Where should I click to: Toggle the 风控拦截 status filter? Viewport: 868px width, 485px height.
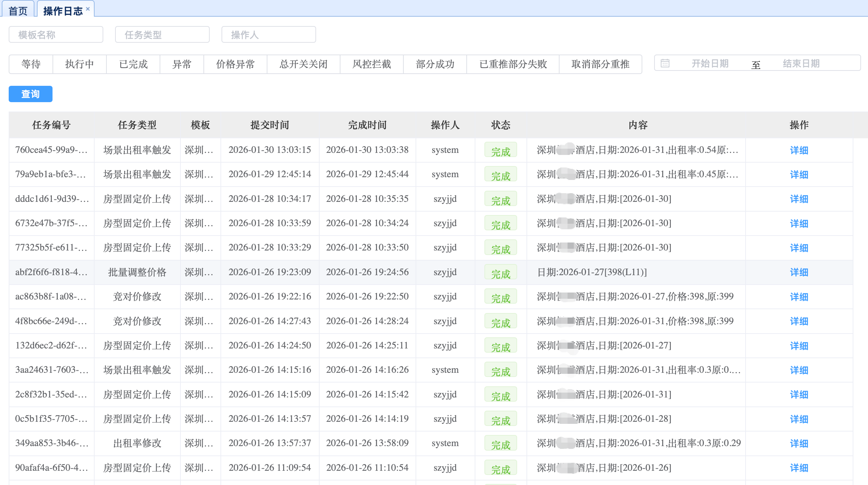[x=371, y=64]
